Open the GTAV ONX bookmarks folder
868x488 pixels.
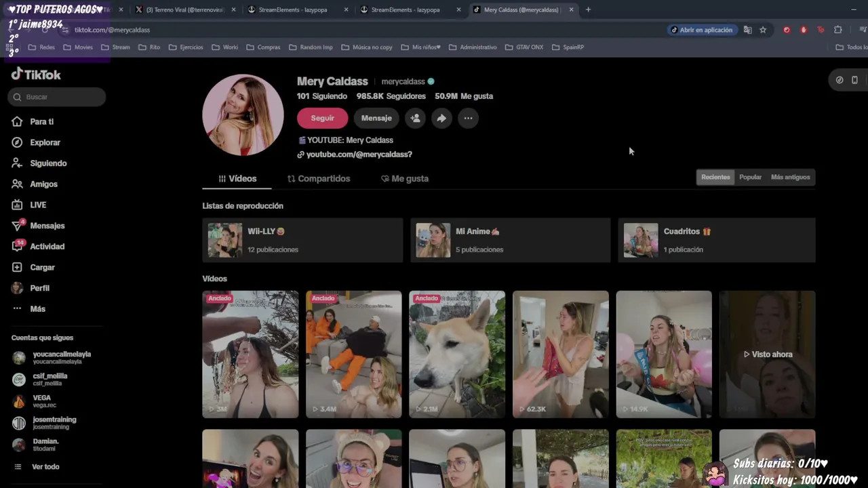[x=524, y=47]
